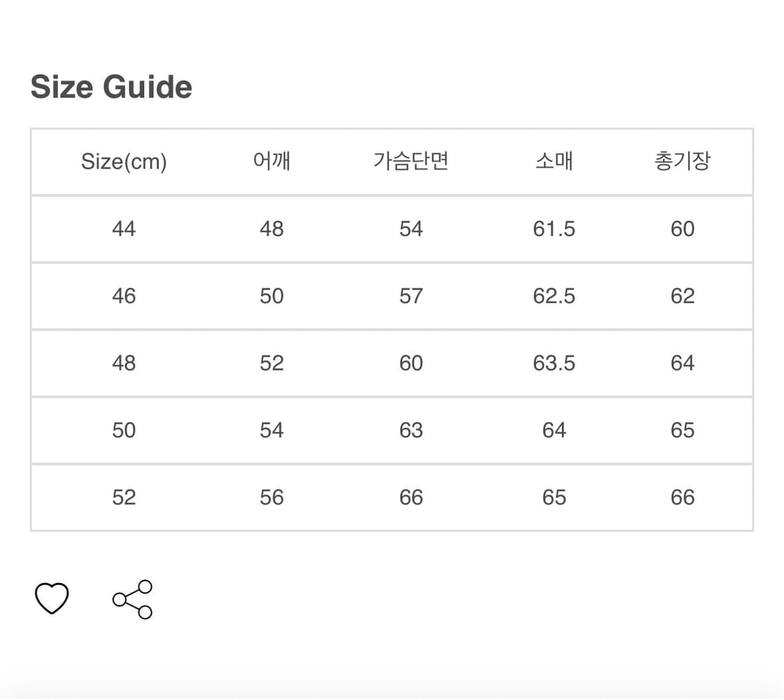Click the 소매 column header
Image resolution: width=784 pixels, height=700 pixels.
(554, 161)
